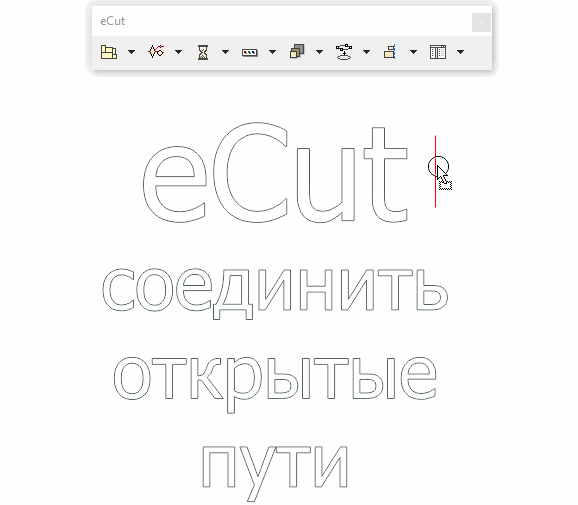The height and width of the screenshot is (505, 578).
Task: Click the nodes-to-ellipse conversion icon
Action: coord(344,52)
